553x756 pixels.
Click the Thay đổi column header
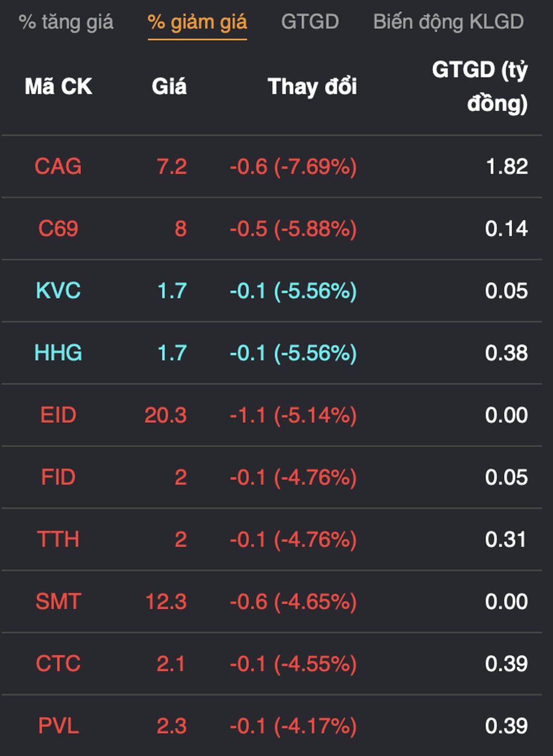coord(312,87)
